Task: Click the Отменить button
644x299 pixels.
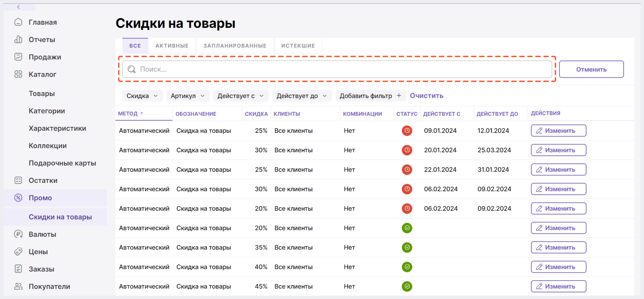Action: (591, 69)
